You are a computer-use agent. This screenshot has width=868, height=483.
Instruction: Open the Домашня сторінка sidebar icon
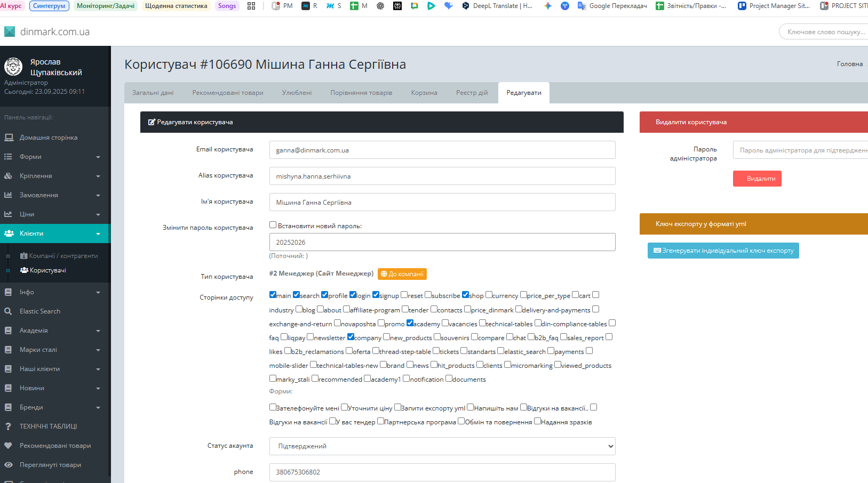tap(9, 138)
